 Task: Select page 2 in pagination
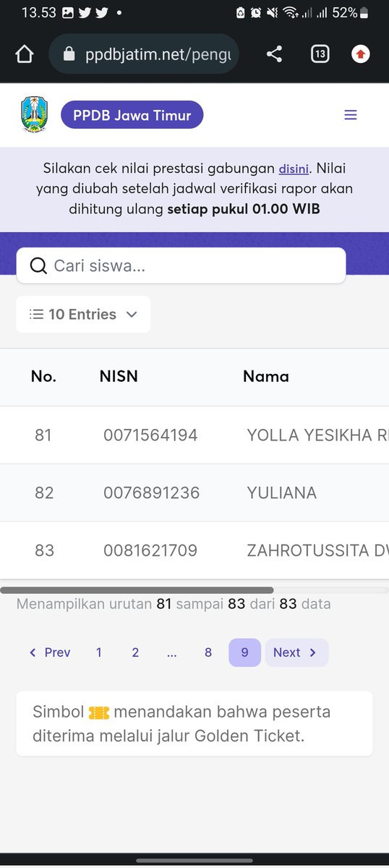[135, 652]
